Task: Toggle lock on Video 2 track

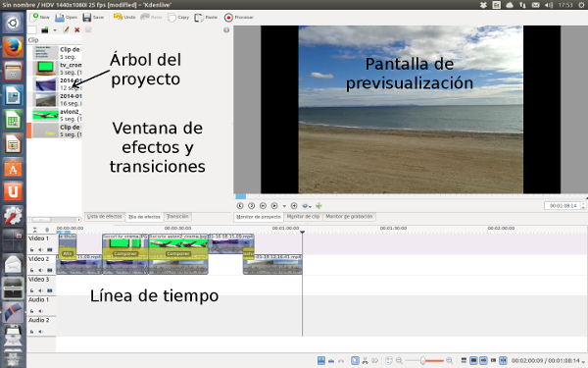Action: click(x=32, y=270)
